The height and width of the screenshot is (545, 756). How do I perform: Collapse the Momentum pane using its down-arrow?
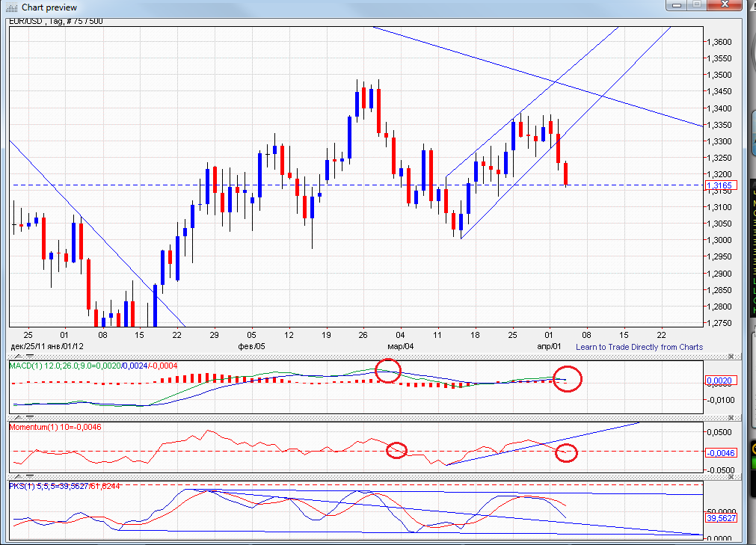[x=28, y=417]
